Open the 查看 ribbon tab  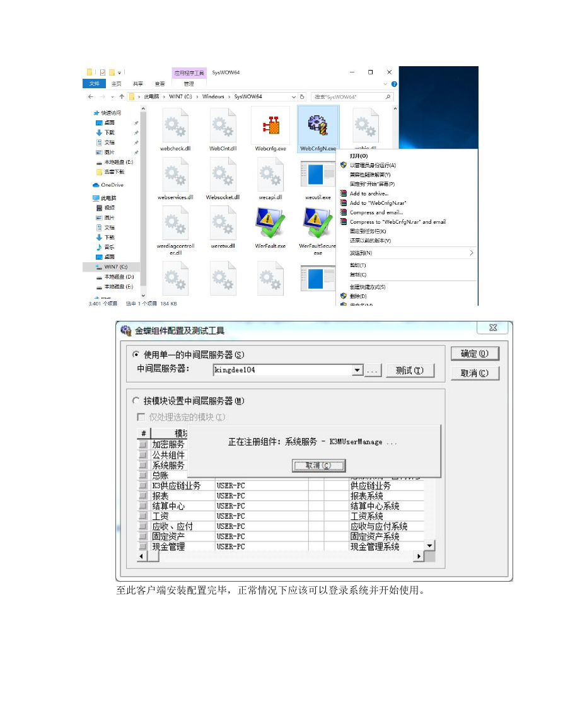160,84
